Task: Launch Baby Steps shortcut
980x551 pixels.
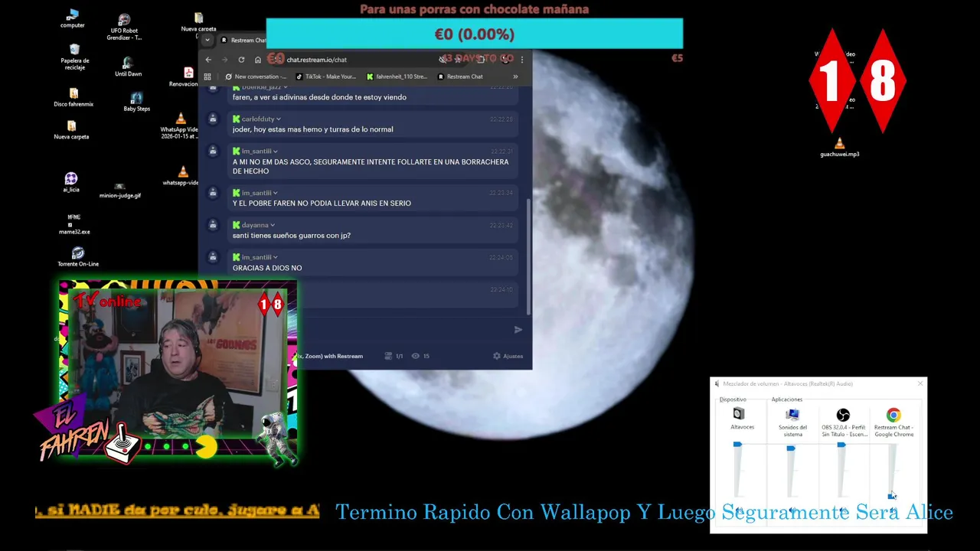Action: coord(136,102)
